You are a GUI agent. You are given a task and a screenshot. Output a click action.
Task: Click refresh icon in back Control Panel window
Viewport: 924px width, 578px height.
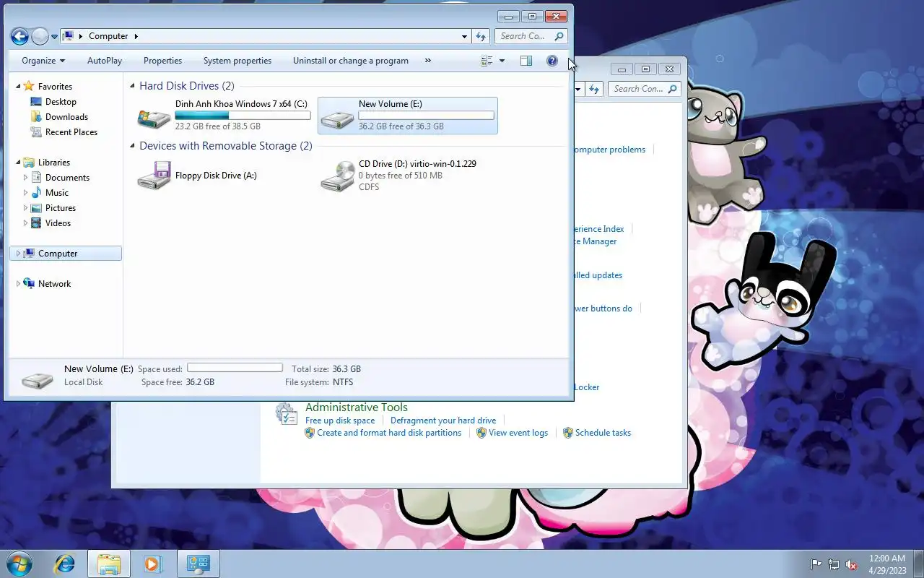click(x=594, y=89)
